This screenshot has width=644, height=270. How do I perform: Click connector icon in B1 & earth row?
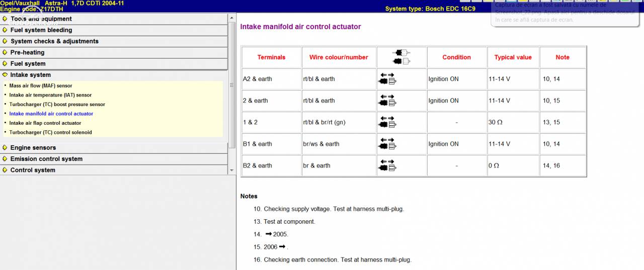[x=387, y=144]
